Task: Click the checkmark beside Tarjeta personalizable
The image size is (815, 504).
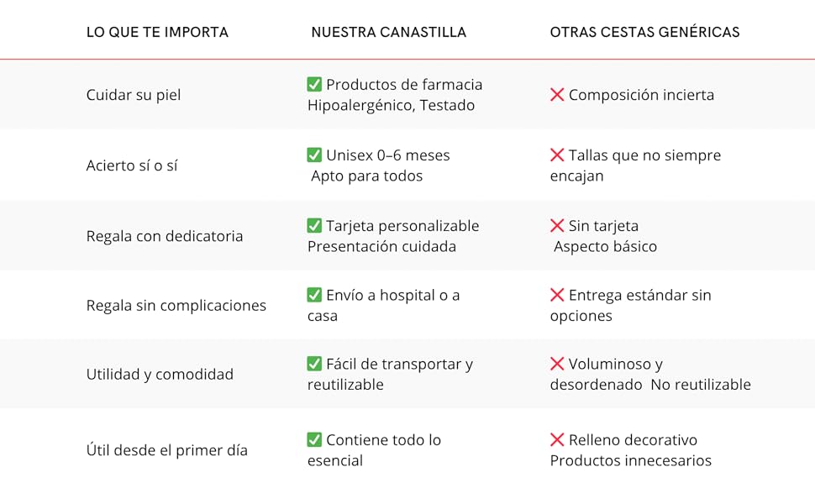Action: tap(314, 225)
